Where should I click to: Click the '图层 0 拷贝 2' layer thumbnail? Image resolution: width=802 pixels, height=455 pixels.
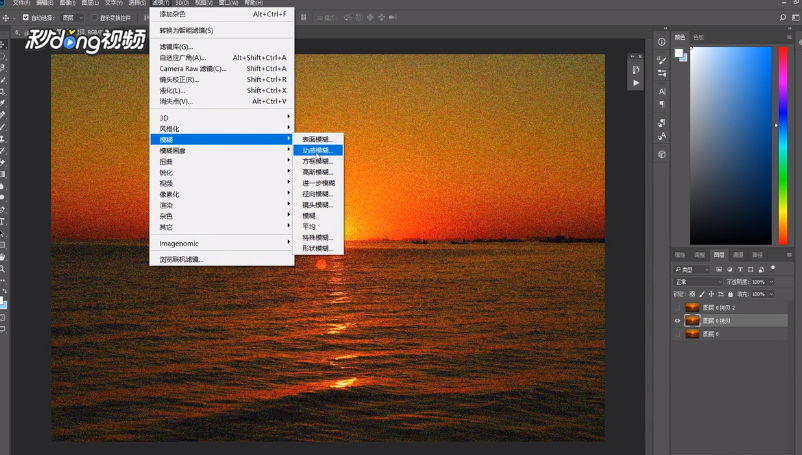point(692,308)
